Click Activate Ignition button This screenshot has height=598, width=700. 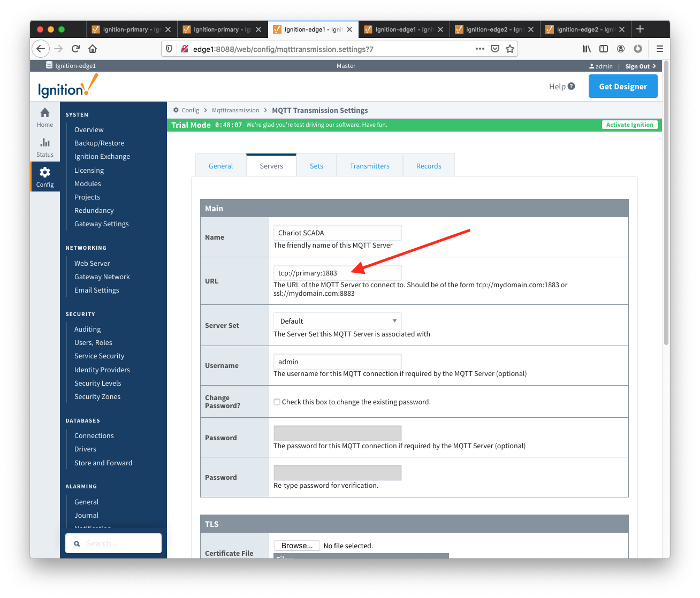(x=629, y=125)
